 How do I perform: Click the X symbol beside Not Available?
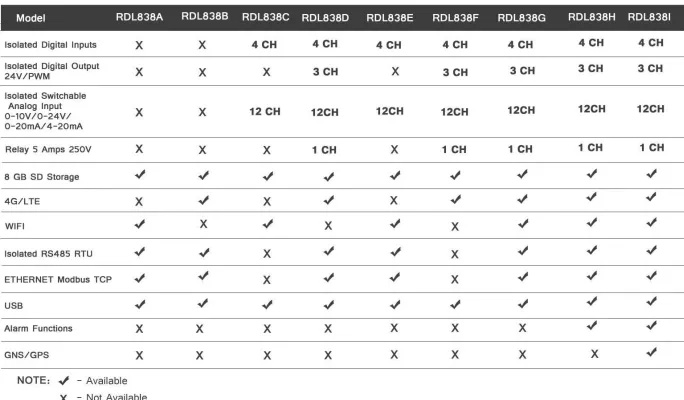tap(64, 396)
